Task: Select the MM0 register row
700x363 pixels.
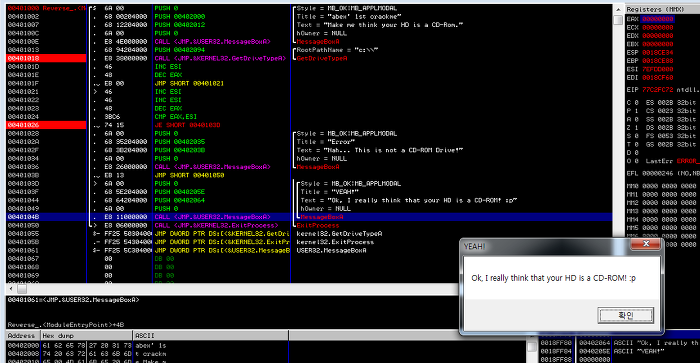Action: tap(662, 186)
